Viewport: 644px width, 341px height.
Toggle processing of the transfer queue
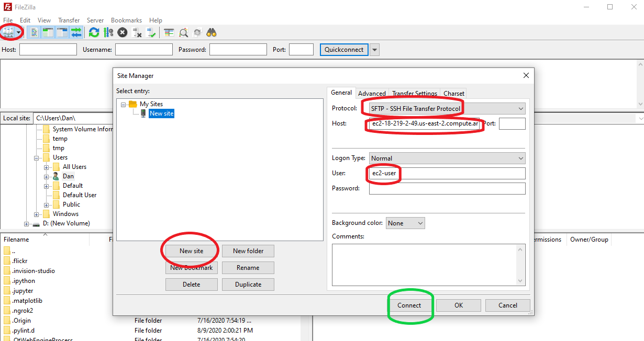click(108, 32)
